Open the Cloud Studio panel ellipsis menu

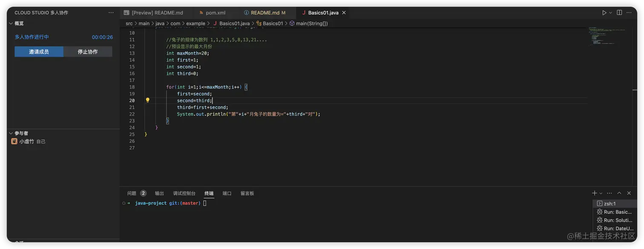(111, 13)
